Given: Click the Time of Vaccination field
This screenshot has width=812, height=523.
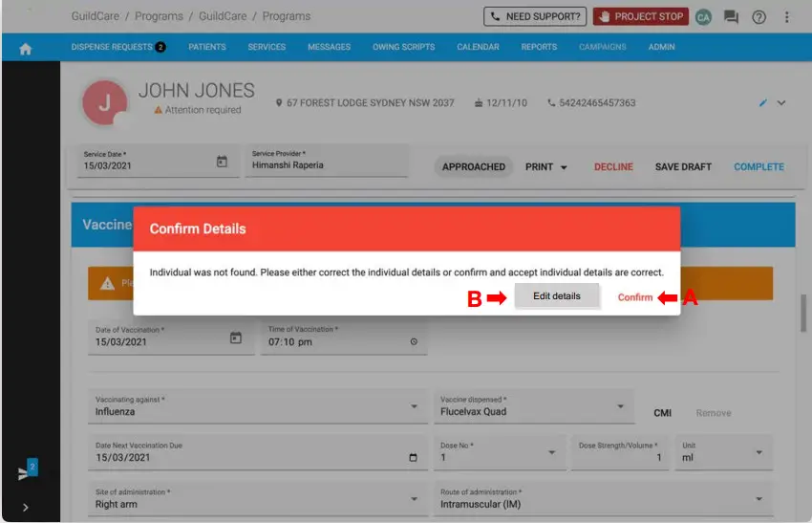Looking at the screenshot, I should tap(344, 337).
